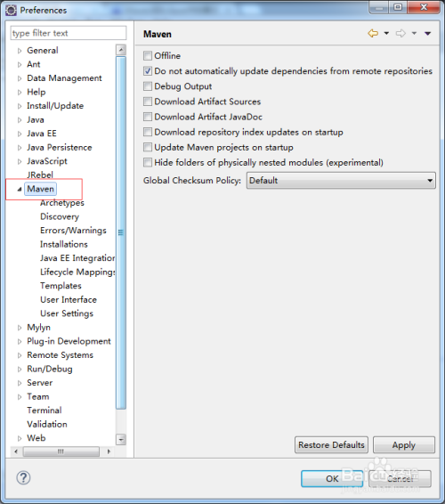Select the Help preference category
This screenshot has height=504, width=445.
click(x=36, y=92)
